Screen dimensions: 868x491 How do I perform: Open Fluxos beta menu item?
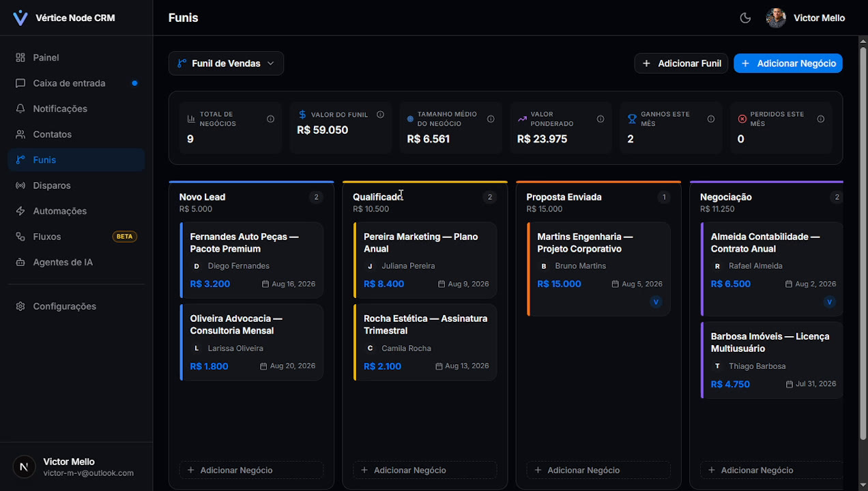click(x=76, y=237)
